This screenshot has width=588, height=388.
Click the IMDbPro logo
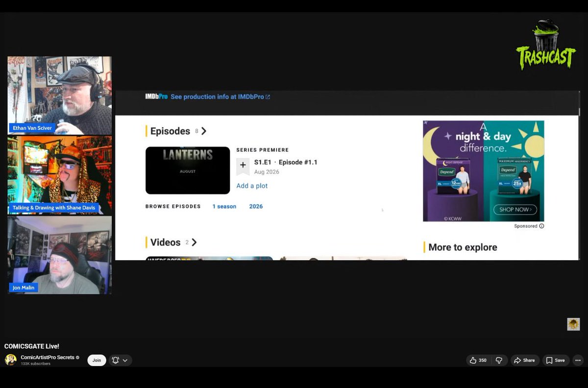click(156, 97)
